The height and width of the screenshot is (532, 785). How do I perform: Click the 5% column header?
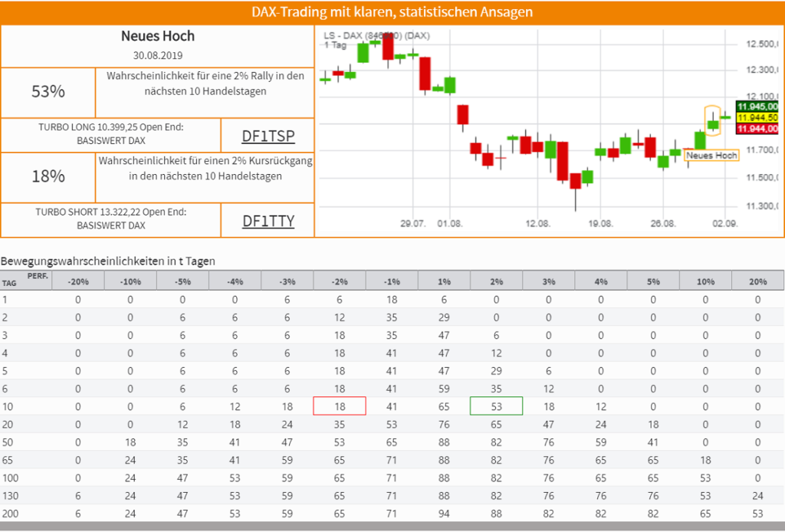coord(653,281)
